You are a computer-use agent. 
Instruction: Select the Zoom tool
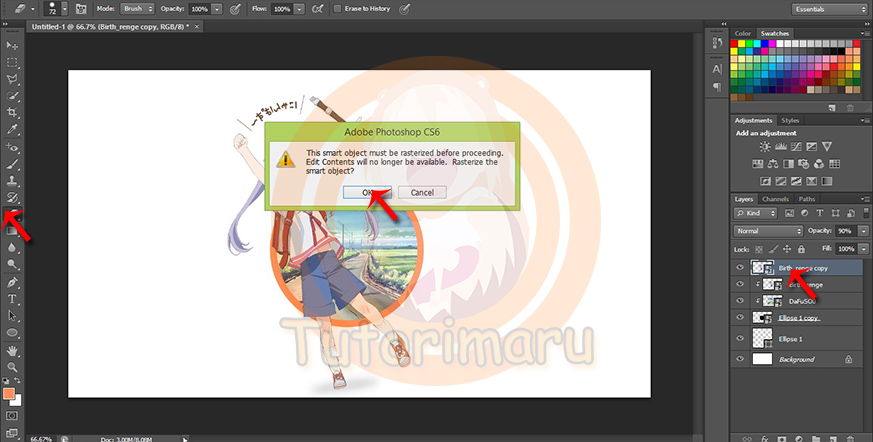click(x=12, y=367)
